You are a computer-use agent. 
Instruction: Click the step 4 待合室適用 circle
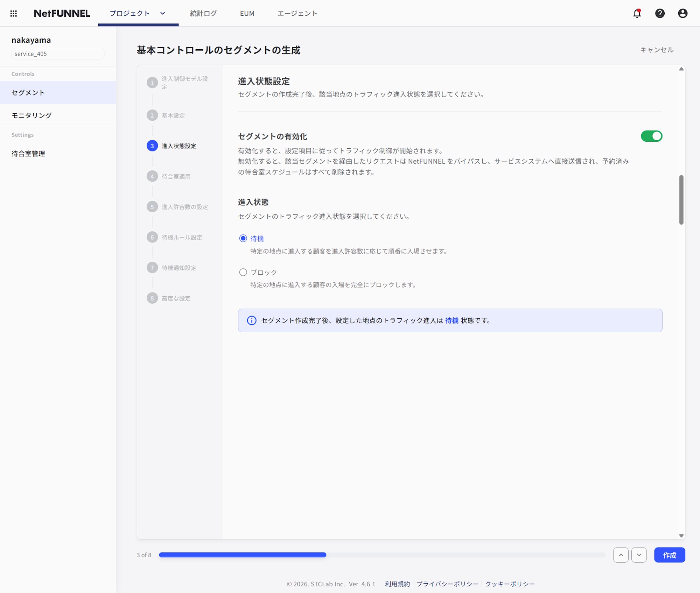pos(152,176)
